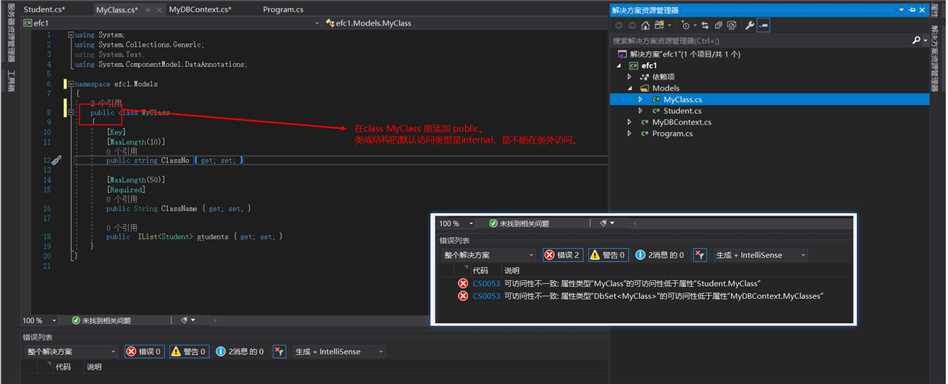Click the 说明 column header in bottom error list
Screen dimensions: 948x384
point(94,367)
